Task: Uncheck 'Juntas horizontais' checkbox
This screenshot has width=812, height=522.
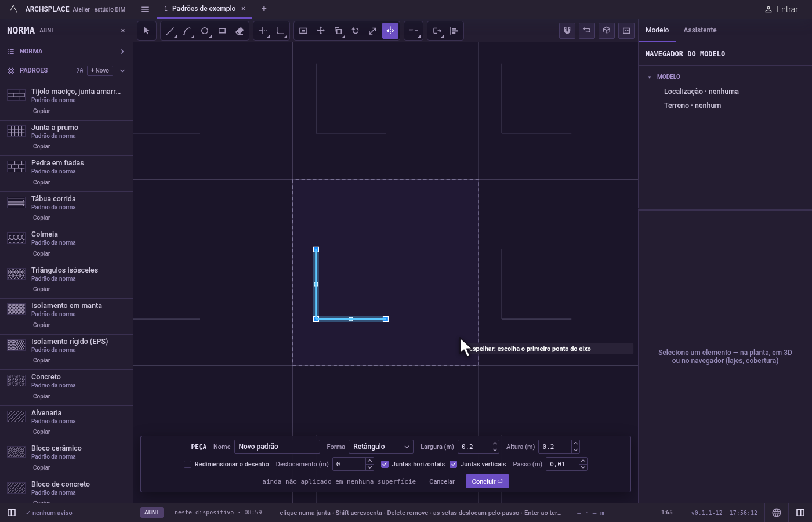Action: pyautogui.click(x=385, y=464)
